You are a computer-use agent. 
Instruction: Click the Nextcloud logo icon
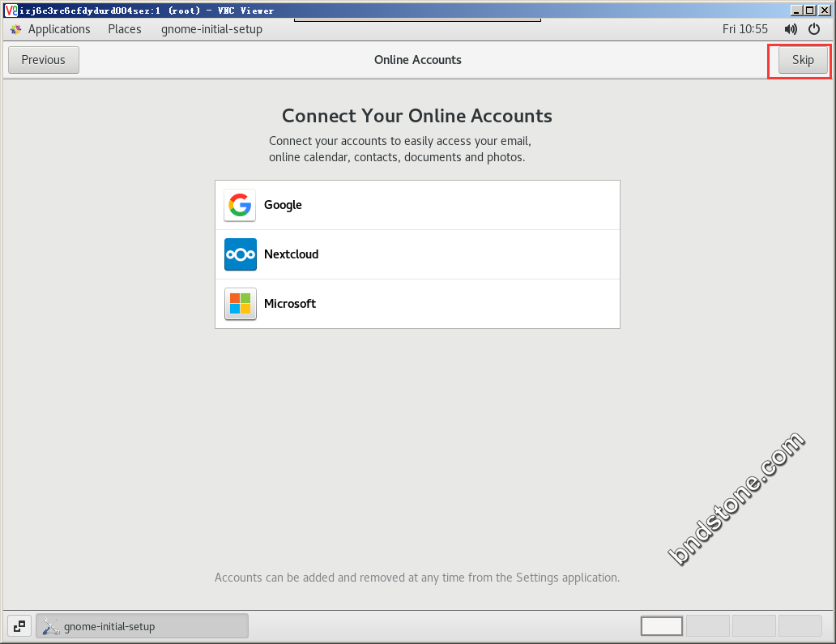click(240, 254)
